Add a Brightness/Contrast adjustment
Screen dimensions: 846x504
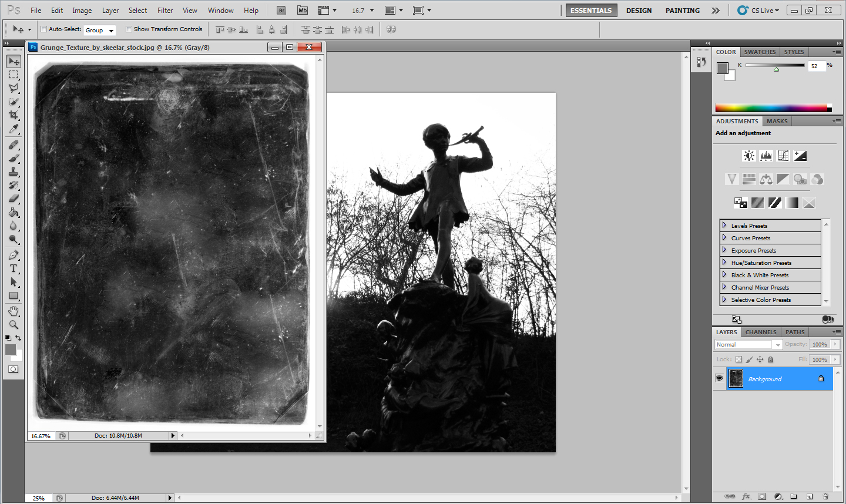[748, 156]
